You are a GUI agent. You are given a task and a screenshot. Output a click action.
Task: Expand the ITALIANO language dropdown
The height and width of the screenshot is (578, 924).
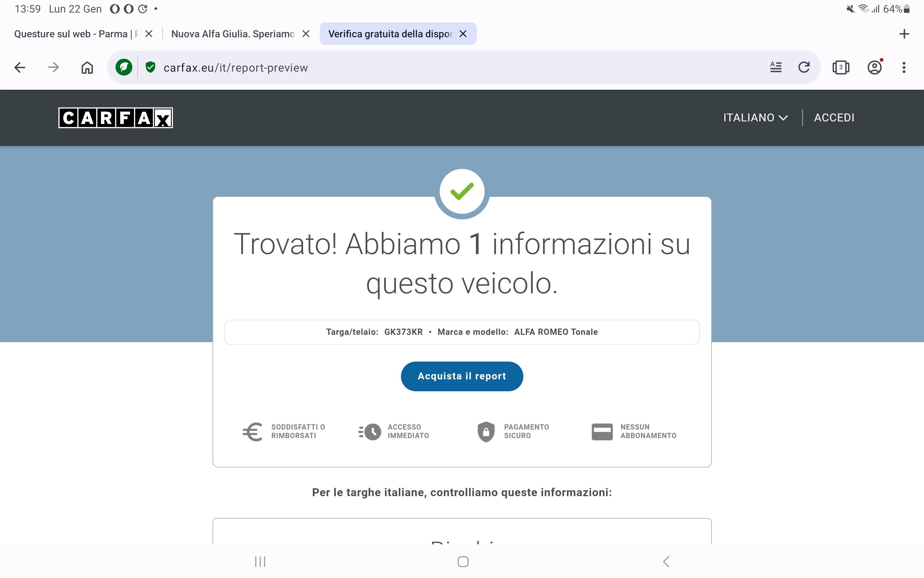[x=755, y=118]
